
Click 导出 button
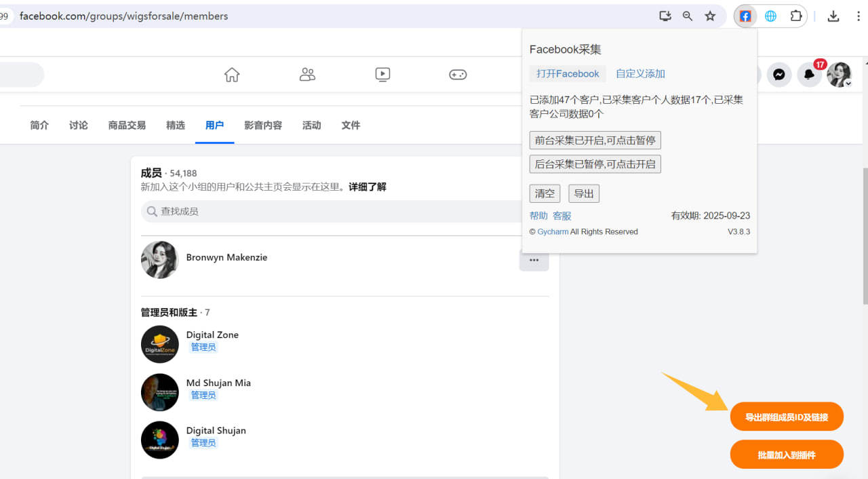(x=584, y=193)
